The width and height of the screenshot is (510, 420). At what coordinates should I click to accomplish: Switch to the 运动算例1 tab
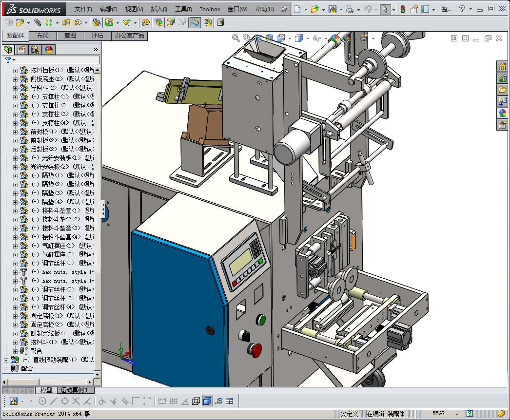(75, 390)
